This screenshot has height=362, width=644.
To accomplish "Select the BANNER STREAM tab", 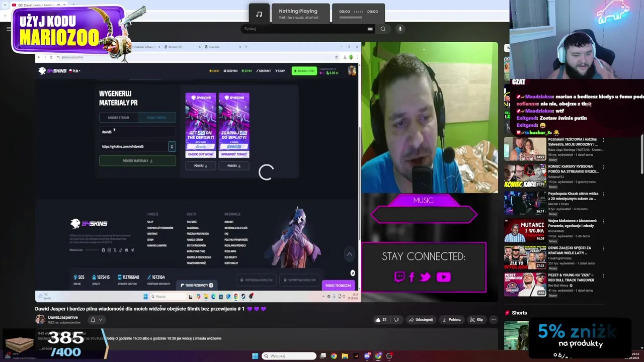I will [x=118, y=118].
